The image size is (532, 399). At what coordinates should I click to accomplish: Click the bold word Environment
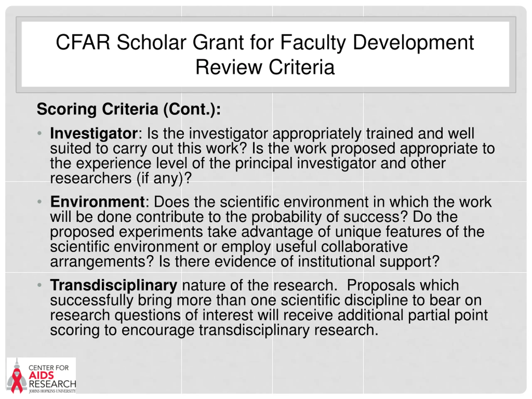coord(97,202)
